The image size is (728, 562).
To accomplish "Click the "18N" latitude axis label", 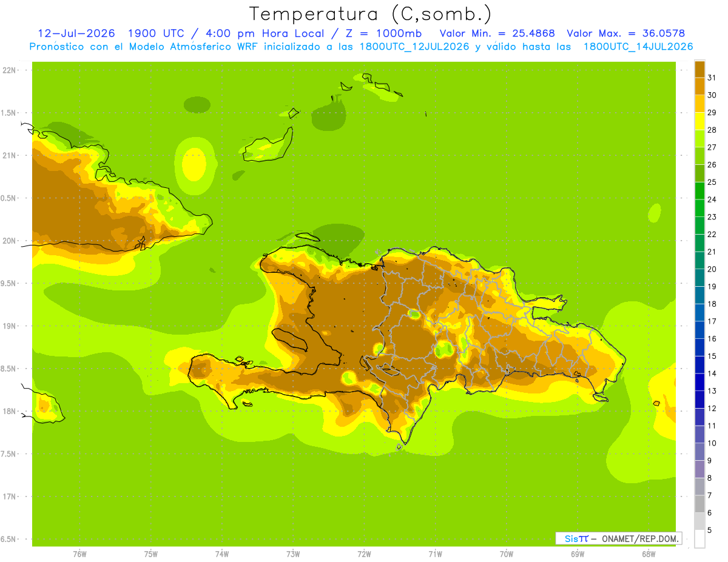I will click(8, 412).
